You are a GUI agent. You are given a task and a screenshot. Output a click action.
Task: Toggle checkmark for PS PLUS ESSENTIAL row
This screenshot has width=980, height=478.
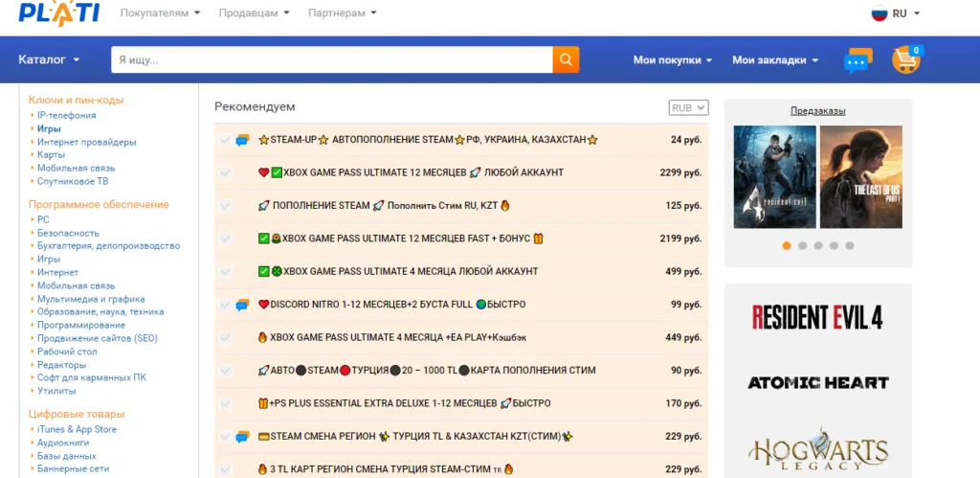(x=225, y=403)
